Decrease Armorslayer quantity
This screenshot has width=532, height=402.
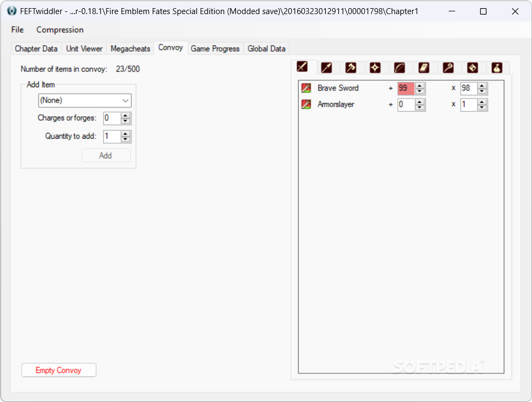482,107
